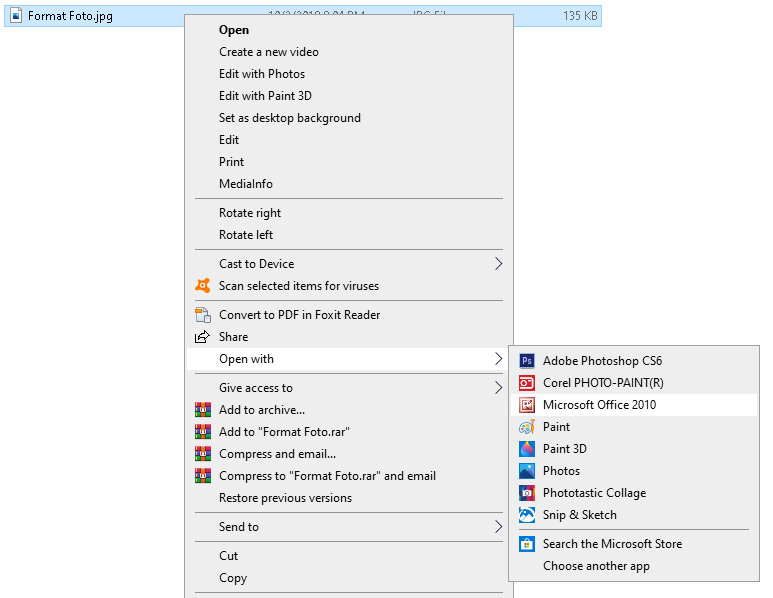Click the Microsoft Office 2010 icon
773x598 pixels.
click(527, 405)
